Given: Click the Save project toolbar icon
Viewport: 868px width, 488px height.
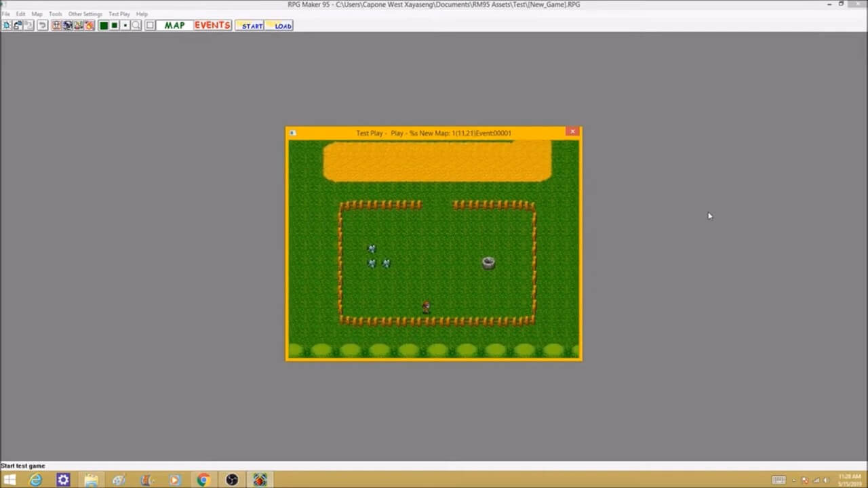Looking at the screenshot, I should [28, 25].
